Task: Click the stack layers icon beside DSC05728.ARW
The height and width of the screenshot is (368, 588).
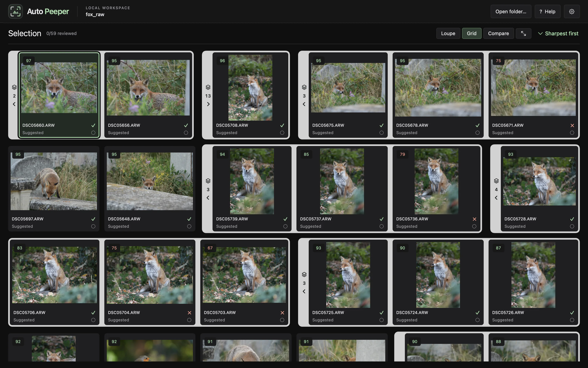Action: pyautogui.click(x=496, y=181)
